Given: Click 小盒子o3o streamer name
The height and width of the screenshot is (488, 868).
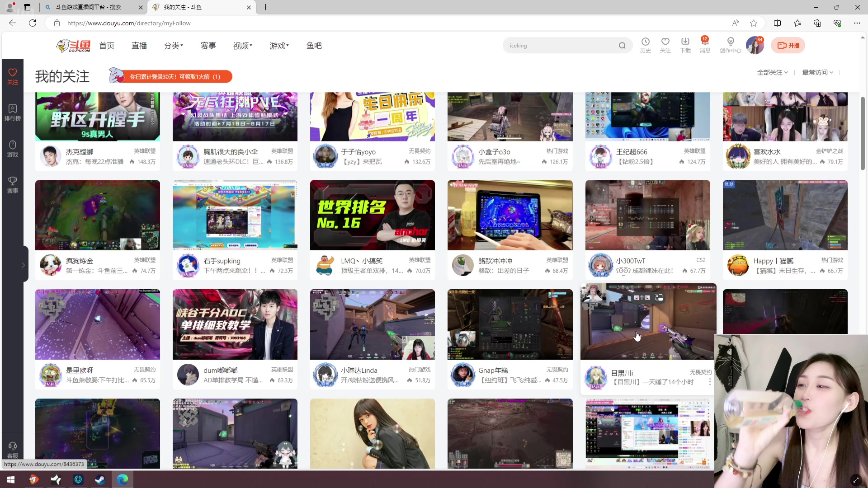Looking at the screenshot, I should 494,152.
